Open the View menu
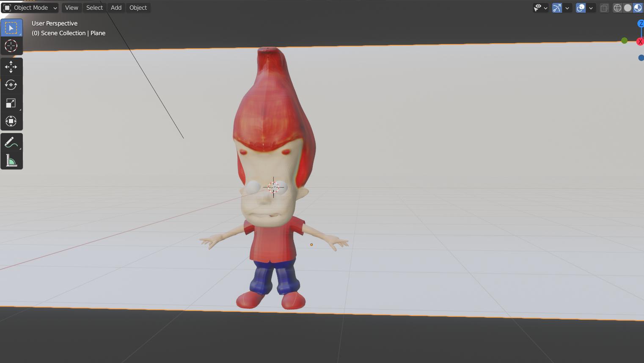 72,8
